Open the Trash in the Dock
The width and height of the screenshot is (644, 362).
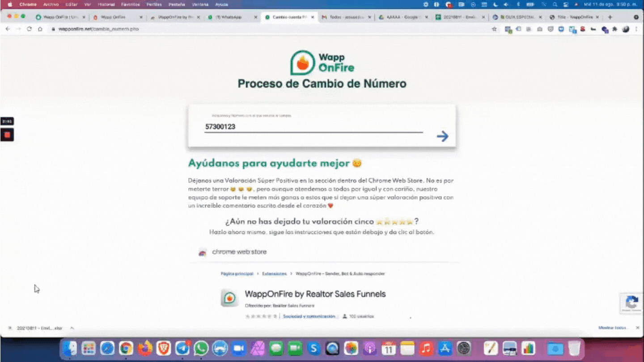point(575,348)
